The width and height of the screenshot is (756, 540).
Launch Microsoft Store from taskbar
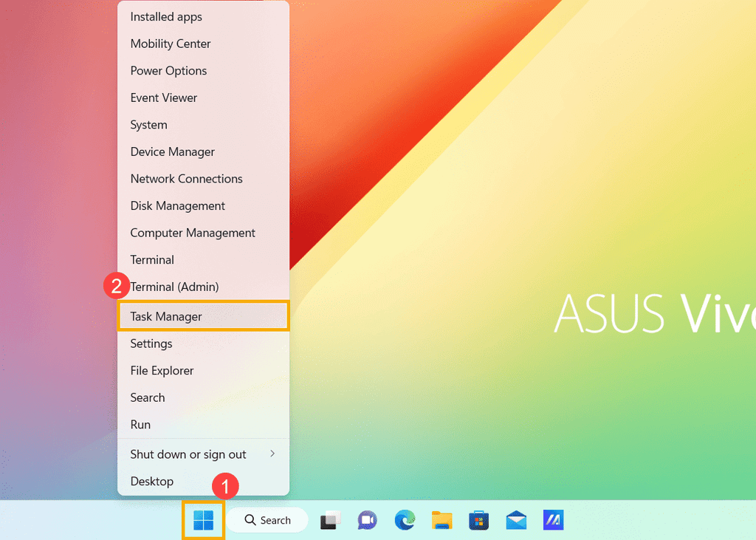[479, 521]
